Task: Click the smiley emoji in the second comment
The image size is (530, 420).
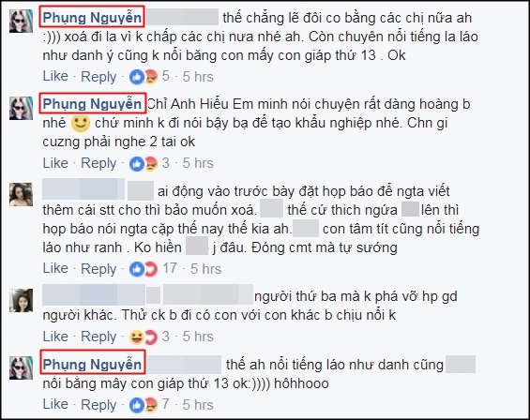Action: point(81,124)
